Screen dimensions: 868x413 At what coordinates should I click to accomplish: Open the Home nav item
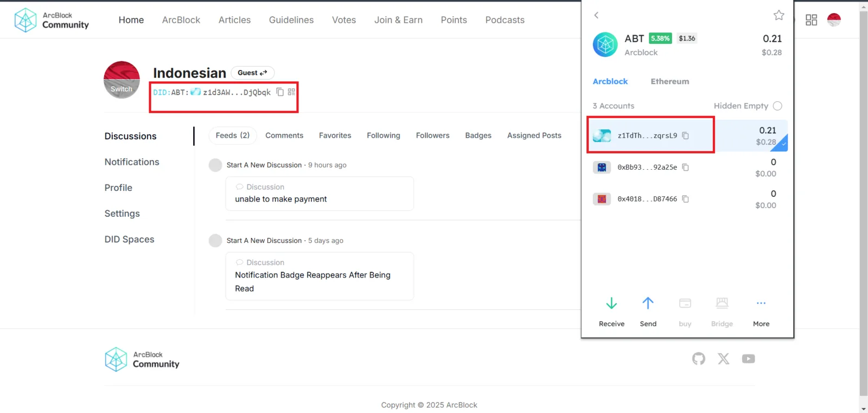[131, 20]
